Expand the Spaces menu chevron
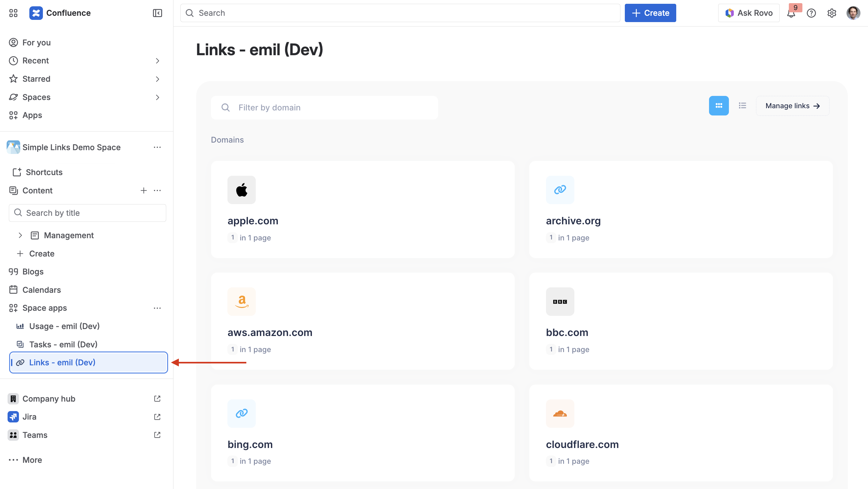This screenshot has width=868, height=489. point(157,97)
